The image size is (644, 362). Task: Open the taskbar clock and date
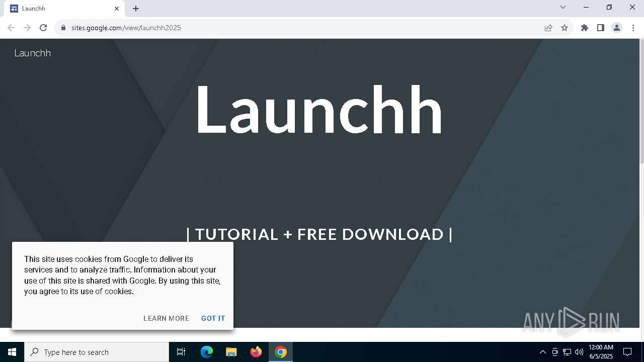coord(601,352)
